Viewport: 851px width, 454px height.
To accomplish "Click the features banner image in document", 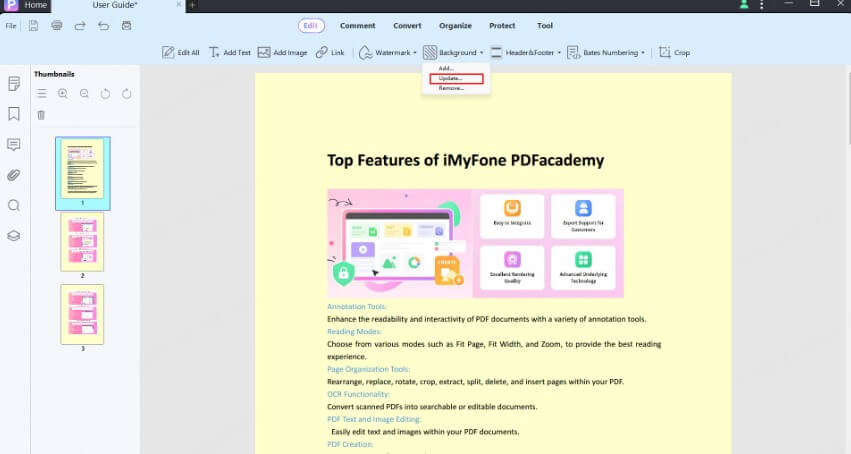I will coord(475,243).
